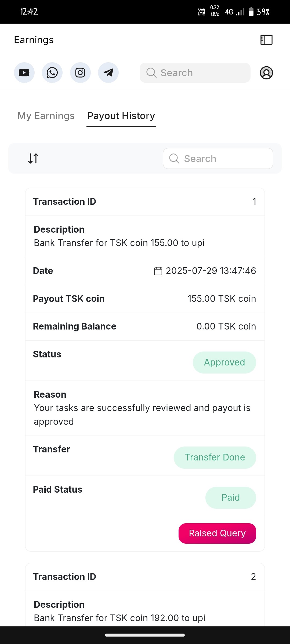Image resolution: width=290 pixels, height=644 pixels.
Task: Tap the Telegram paper plane icon
Action: click(x=108, y=73)
